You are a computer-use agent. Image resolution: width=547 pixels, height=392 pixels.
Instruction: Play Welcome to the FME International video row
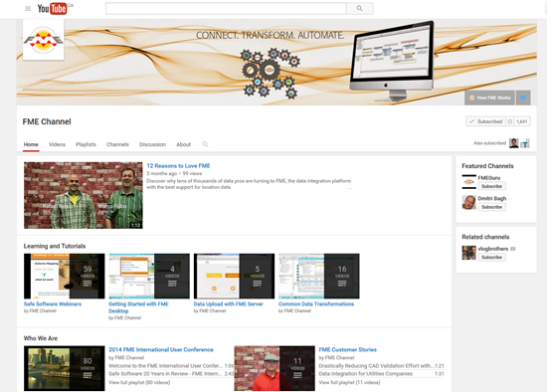coord(171,366)
